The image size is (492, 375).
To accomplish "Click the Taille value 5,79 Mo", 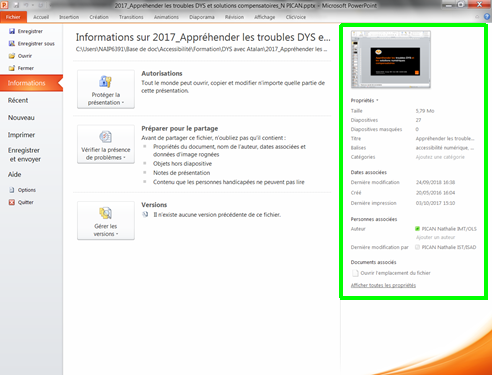I will [425, 111].
